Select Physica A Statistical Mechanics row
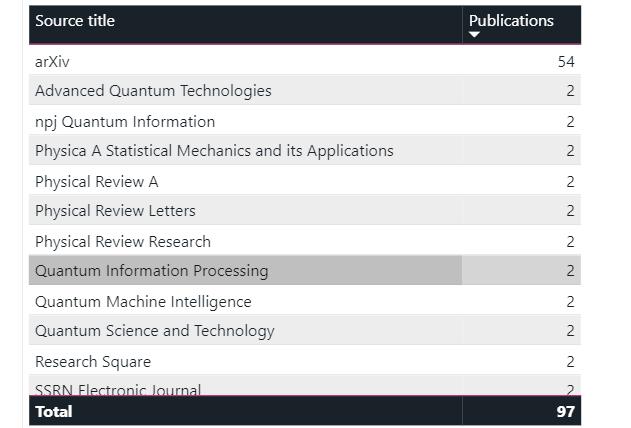This screenshot has height=428, width=631. click(x=214, y=151)
